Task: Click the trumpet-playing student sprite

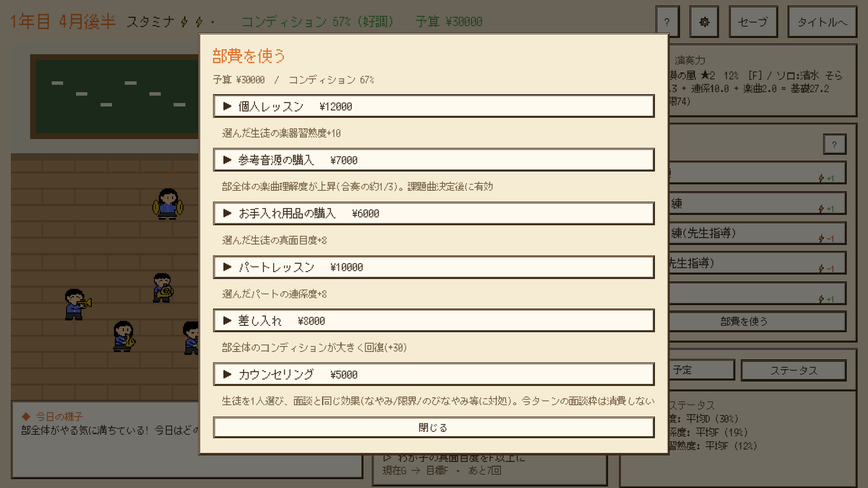Action: [x=77, y=305]
